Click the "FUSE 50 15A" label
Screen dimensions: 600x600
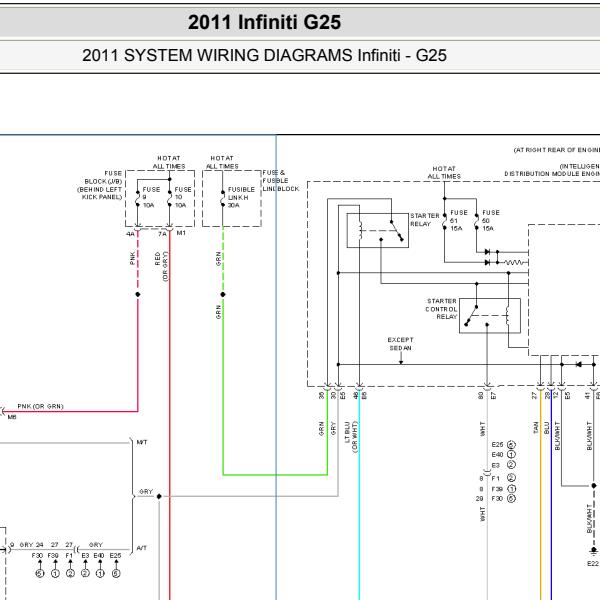click(x=491, y=220)
